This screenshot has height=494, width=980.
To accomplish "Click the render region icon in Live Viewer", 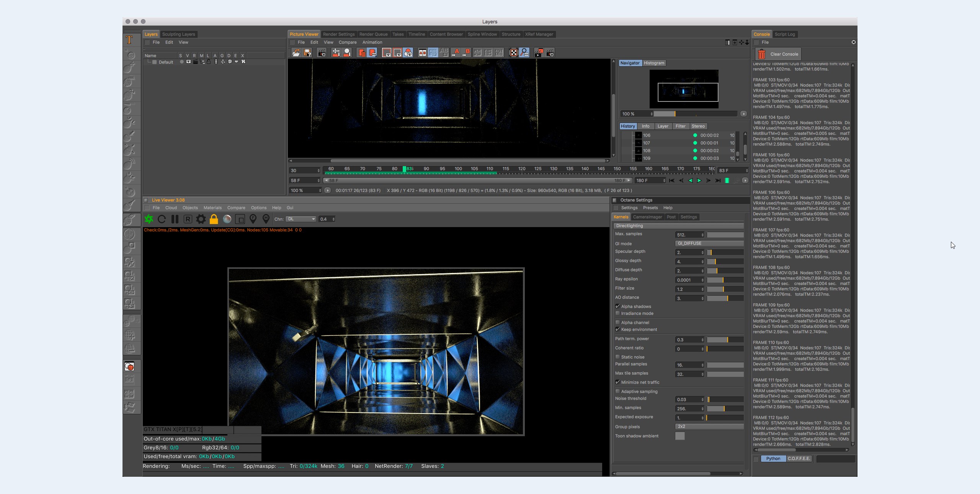I will [x=240, y=219].
